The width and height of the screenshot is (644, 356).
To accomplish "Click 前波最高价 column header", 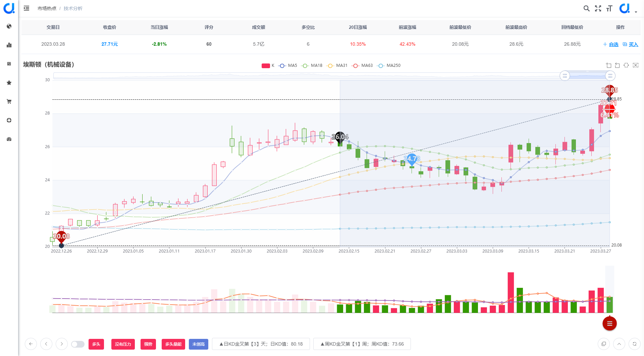I will pyautogui.click(x=516, y=27).
